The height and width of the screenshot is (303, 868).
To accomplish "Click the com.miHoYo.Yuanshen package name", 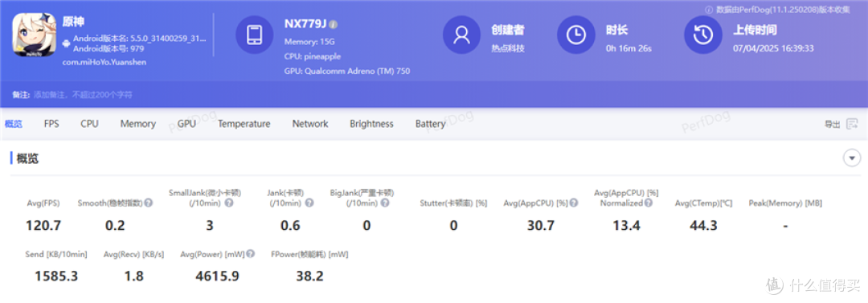I will coord(104,62).
